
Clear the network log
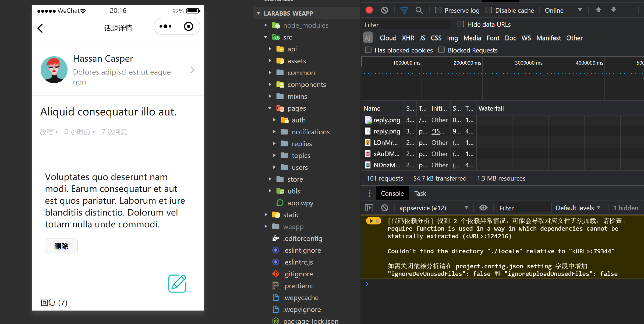pyautogui.click(x=385, y=10)
